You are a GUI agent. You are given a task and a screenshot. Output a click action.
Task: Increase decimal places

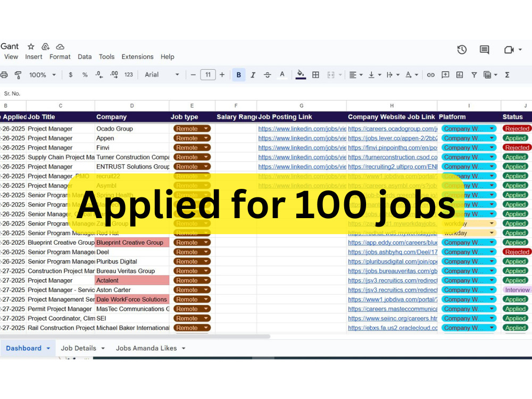(x=114, y=75)
